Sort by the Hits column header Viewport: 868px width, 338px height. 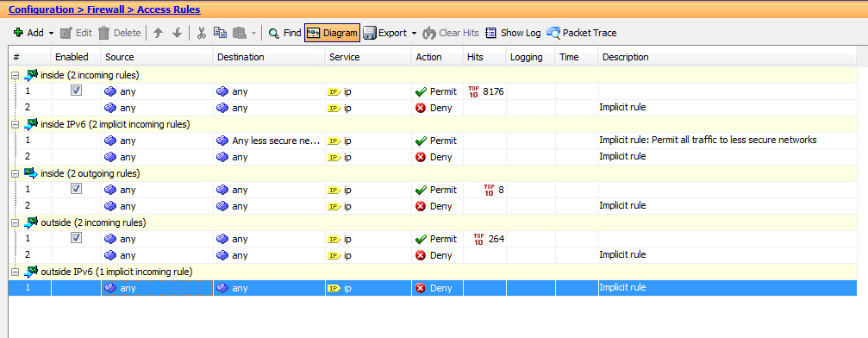click(484, 57)
